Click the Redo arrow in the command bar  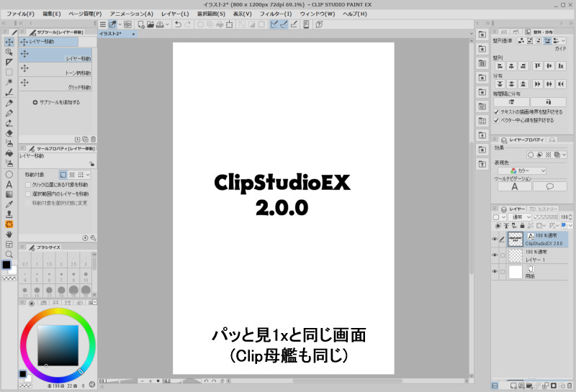point(188,24)
